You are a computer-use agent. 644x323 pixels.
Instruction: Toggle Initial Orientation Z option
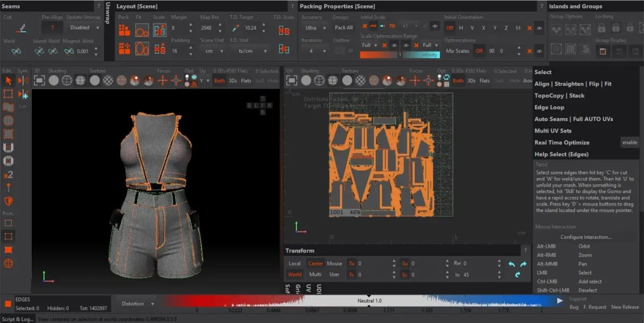point(506,27)
